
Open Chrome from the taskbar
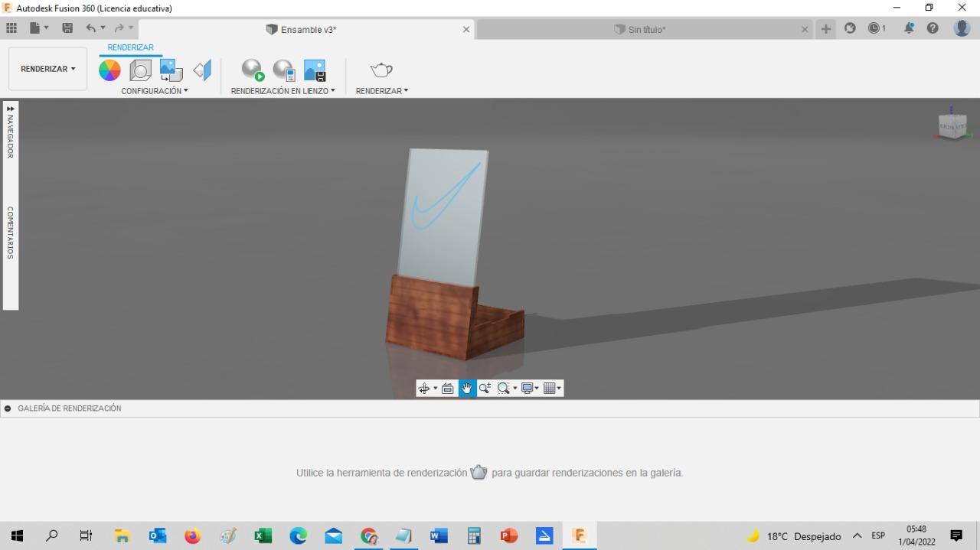(369, 536)
